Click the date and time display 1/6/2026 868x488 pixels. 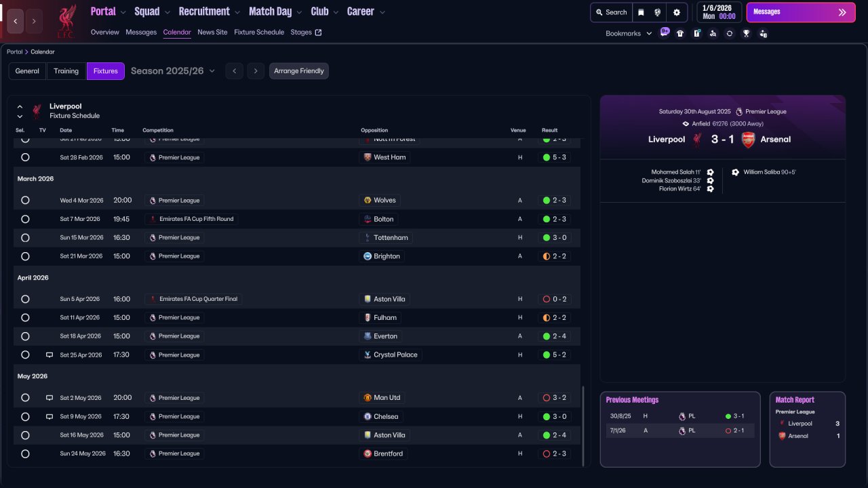719,12
